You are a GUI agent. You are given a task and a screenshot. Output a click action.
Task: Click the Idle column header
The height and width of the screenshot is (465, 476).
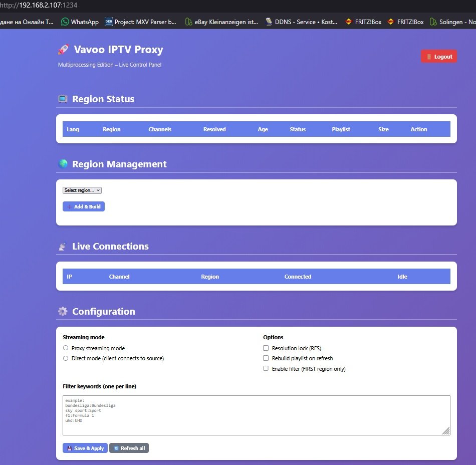[x=402, y=277]
